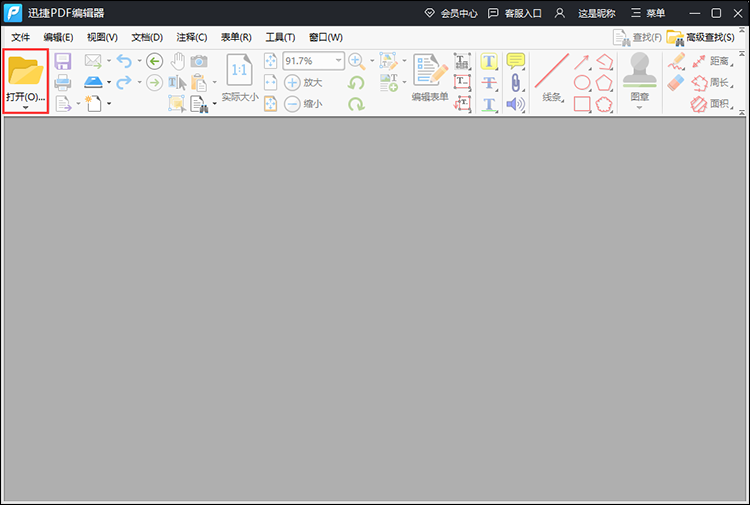Expand the new document dropdown arrow

pyautogui.click(x=109, y=103)
